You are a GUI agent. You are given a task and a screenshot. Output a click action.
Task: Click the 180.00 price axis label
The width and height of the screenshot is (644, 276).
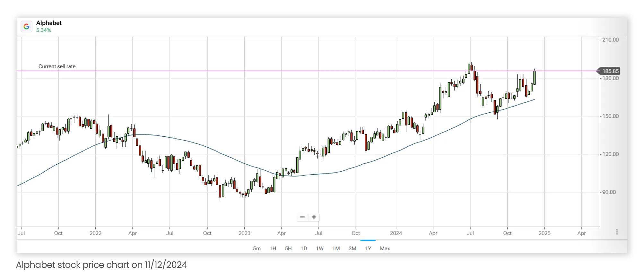tap(610, 78)
